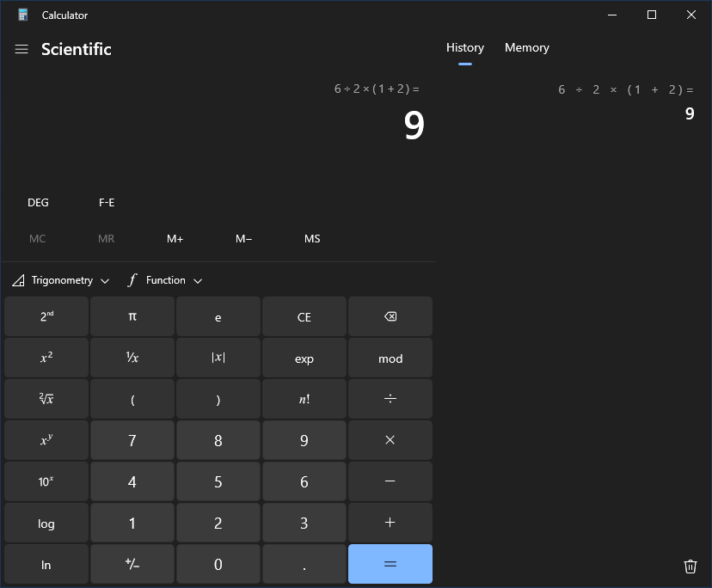This screenshot has width=712, height=588.
Task: Expand the Function dropdown
Action: [x=165, y=280]
